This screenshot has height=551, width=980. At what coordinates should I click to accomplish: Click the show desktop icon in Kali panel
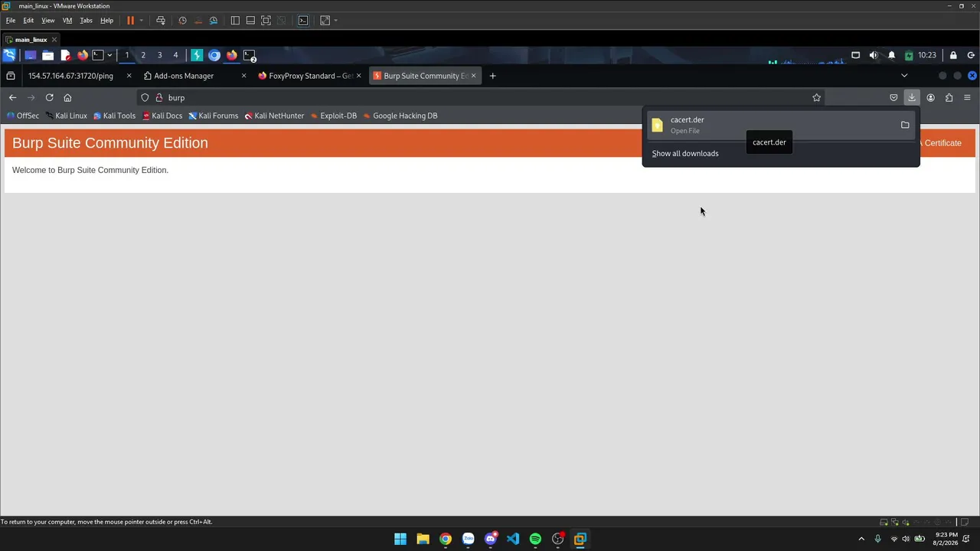click(31, 55)
